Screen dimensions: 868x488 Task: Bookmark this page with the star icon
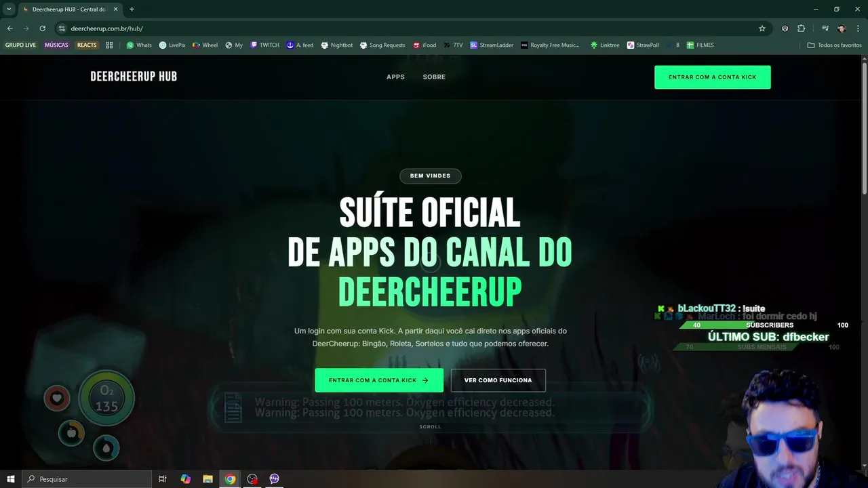coord(762,28)
